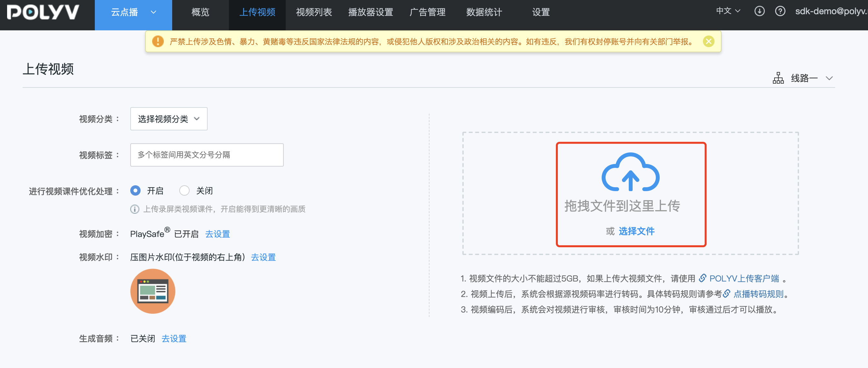The height and width of the screenshot is (368, 868).
Task: Click the cloud upload icon
Action: tap(630, 172)
